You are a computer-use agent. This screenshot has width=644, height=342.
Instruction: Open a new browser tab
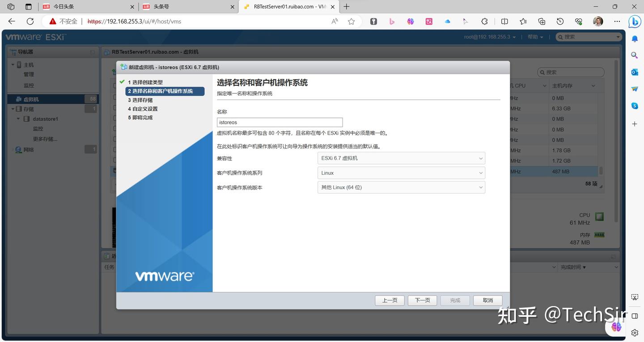pos(347,7)
